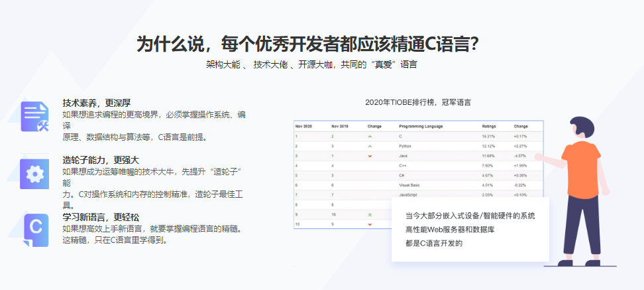Click the gear icon beside 造轮子能力
The image size is (644, 290).
[x=34, y=174]
